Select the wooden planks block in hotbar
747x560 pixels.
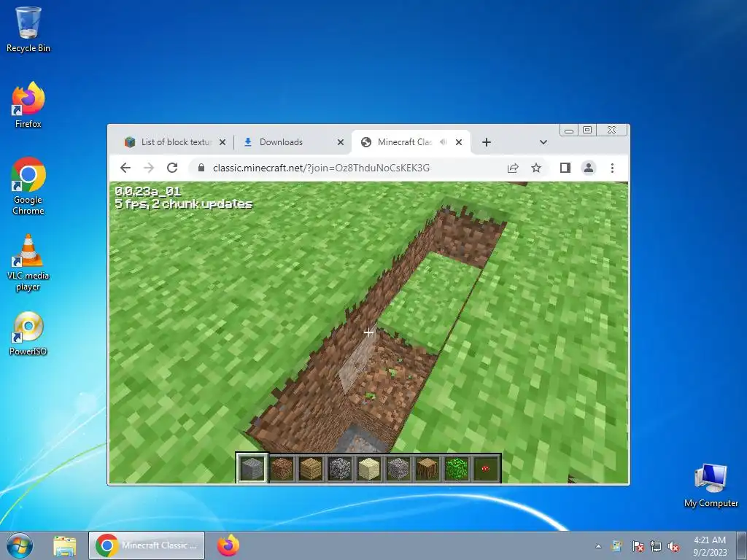tap(311, 468)
